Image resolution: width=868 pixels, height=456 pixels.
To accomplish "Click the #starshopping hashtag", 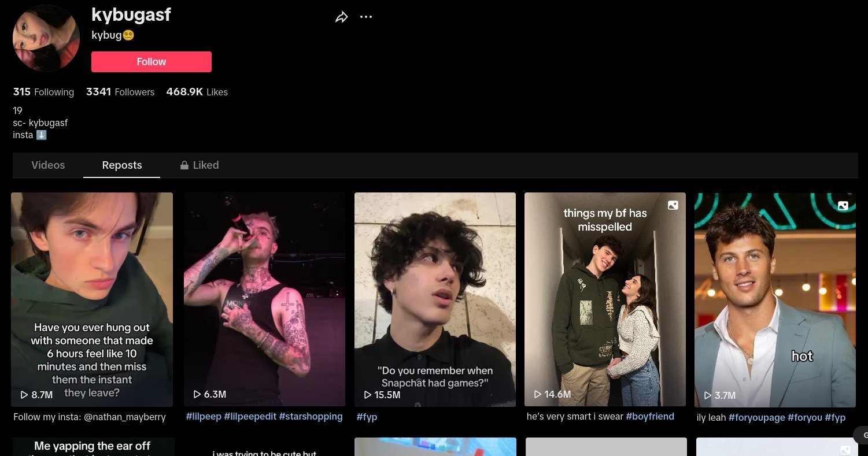I will point(311,416).
